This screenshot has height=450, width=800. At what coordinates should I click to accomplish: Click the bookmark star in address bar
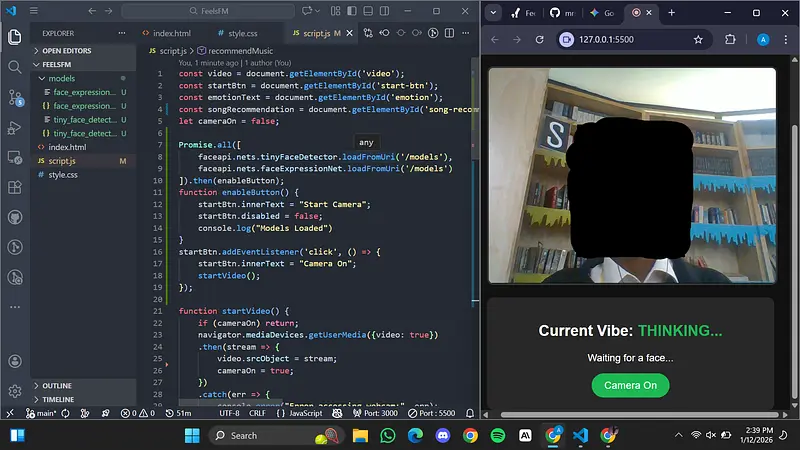click(698, 39)
